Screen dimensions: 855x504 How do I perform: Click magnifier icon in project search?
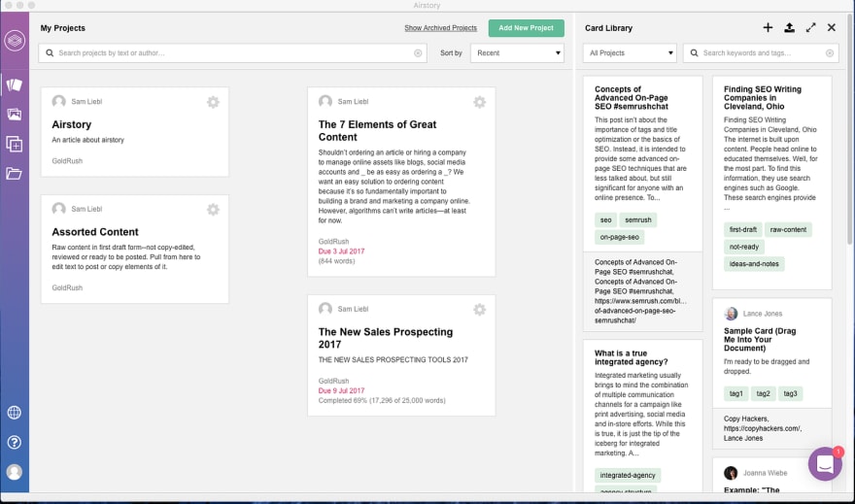(50, 52)
